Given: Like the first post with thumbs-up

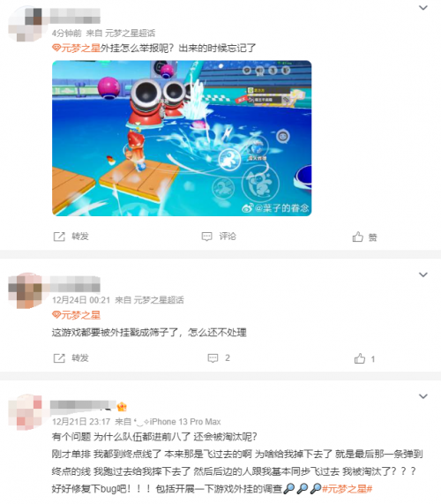Looking at the screenshot, I should (x=358, y=237).
